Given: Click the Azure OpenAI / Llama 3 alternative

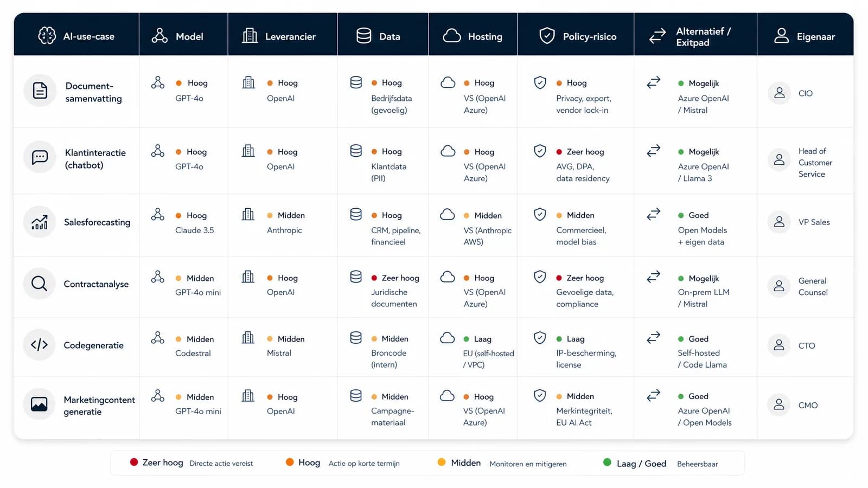Looking at the screenshot, I should point(703,172).
